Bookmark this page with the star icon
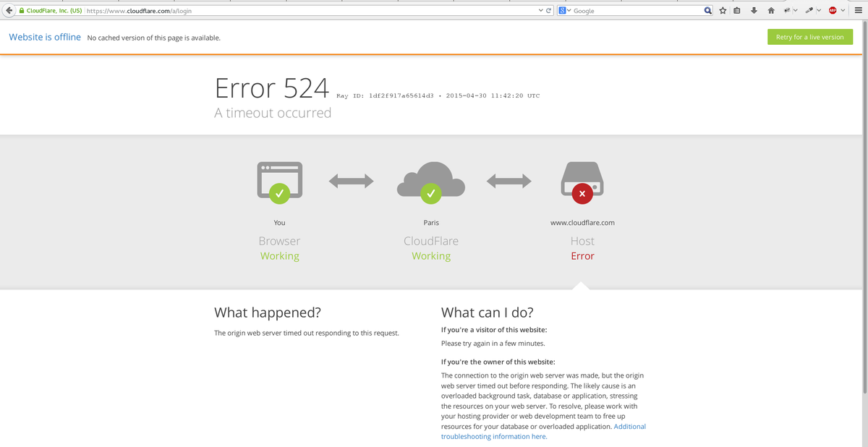 (723, 11)
